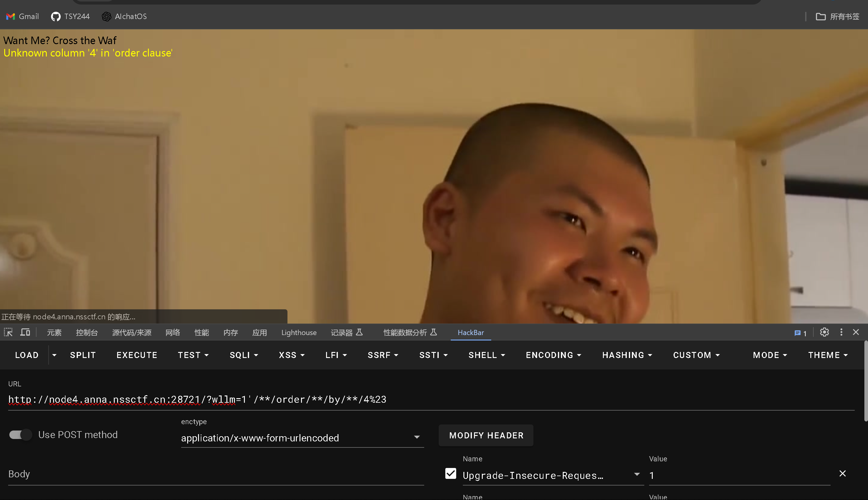Open DevTools three-dot more options menu
This screenshot has width=868, height=500.
[x=841, y=332]
